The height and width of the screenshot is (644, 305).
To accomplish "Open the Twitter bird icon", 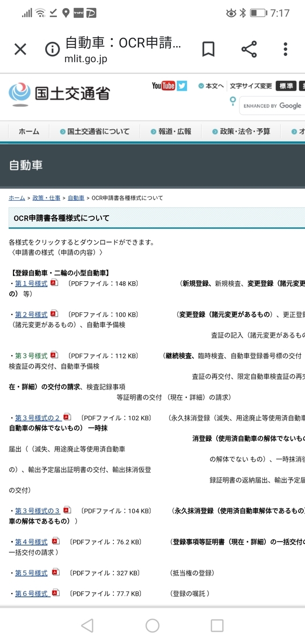I will coord(183,86).
